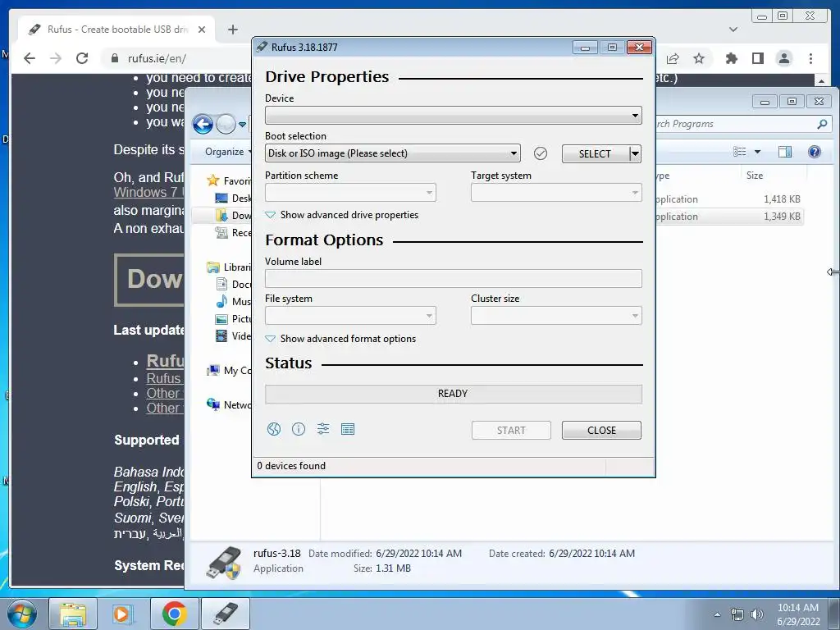Toggle Explorer preview pane icon
This screenshot has height=630, width=840.
click(x=785, y=152)
